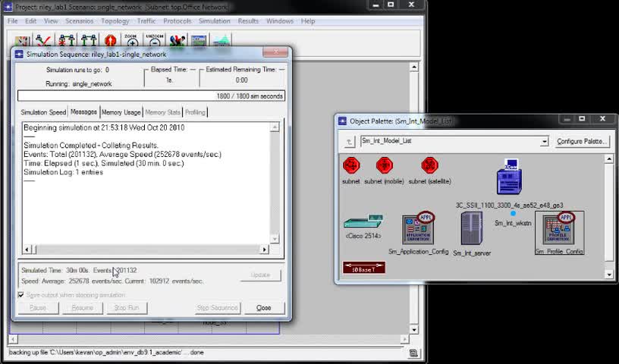Image resolution: width=619 pixels, height=364 pixels.
Task: Open the File menu
Action: click(x=13, y=21)
